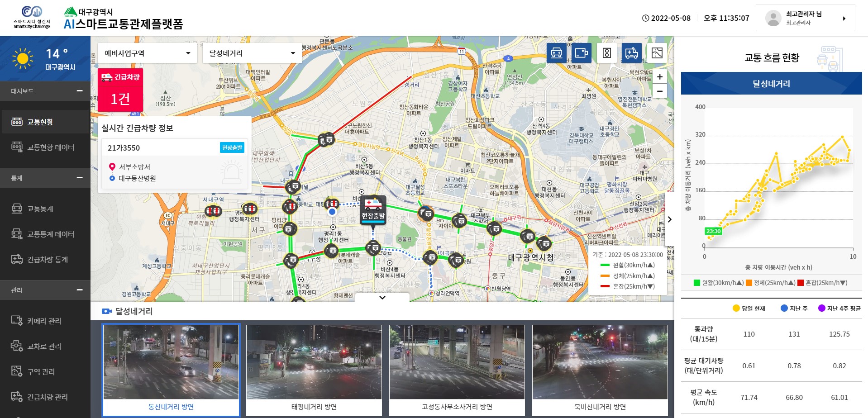Collapse the right panel with arrow
The width and height of the screenshot is (868, 418).
[670, 219]
